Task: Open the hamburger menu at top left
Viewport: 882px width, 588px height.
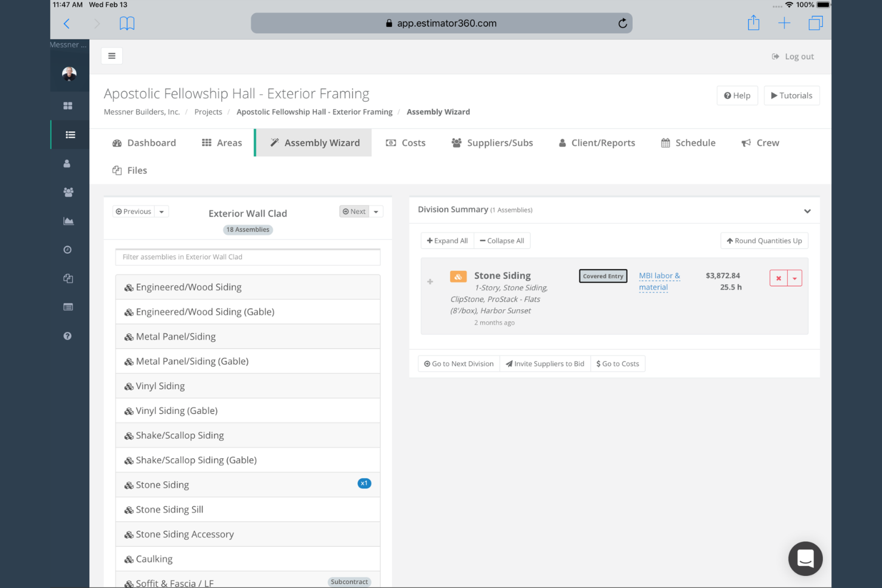Action: (x=111, y=55)
